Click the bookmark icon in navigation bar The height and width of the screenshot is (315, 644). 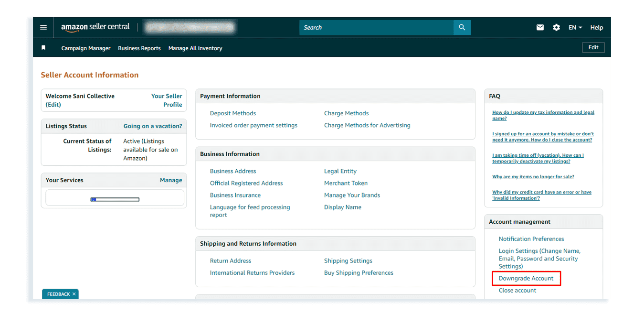(43, 48)
